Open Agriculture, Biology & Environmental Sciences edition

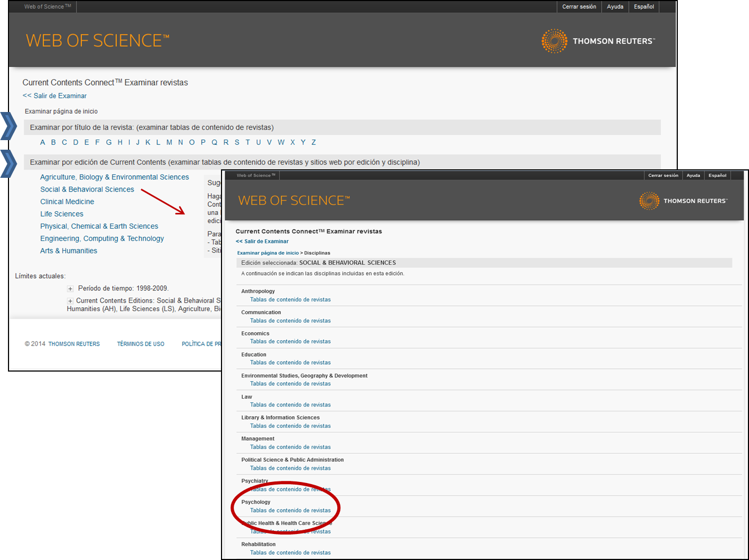pyautogui.click(x=114, y=177)
